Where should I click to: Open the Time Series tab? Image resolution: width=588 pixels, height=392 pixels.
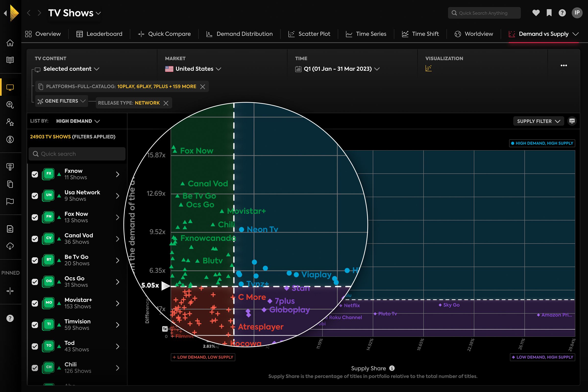(366, 34)
